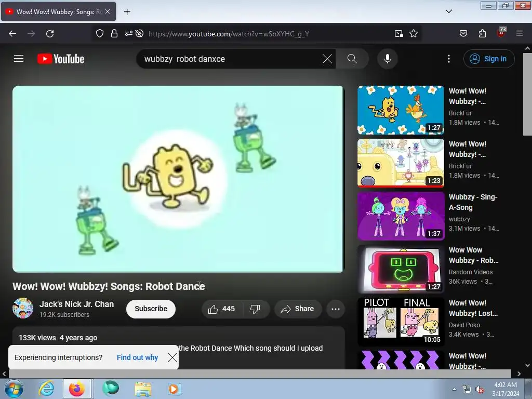This screenshot has width=532, height=399.
Task: Click the horizontal scrollbar at bottom
Action: coord(260,374)
